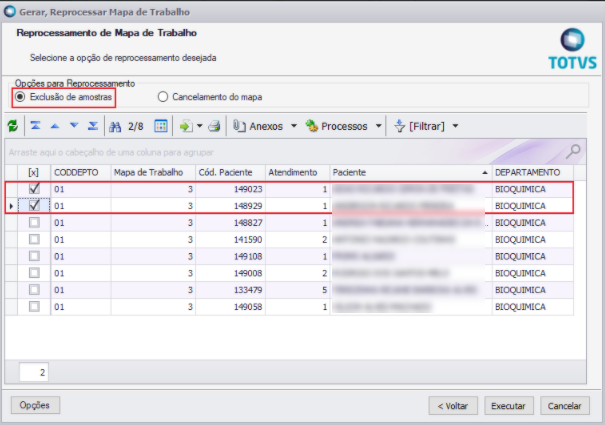Click Atendimento value 5 in row 133479
Screen dimensions: 605x425
[297, 290]
